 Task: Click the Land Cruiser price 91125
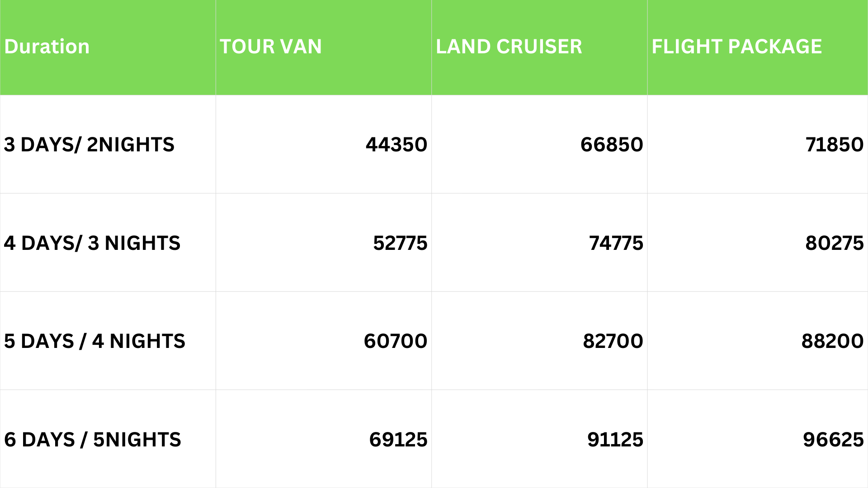point(615,440)
